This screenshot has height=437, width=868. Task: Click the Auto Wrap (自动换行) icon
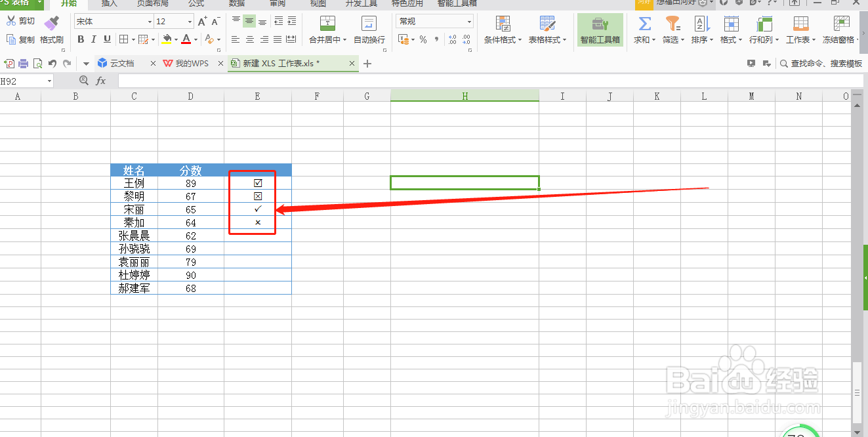pos(369,24)
